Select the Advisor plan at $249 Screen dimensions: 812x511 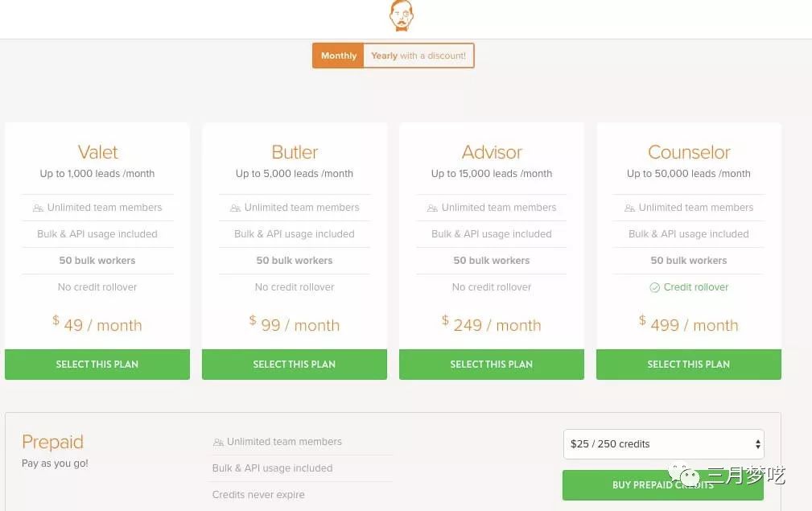(492, 365)
